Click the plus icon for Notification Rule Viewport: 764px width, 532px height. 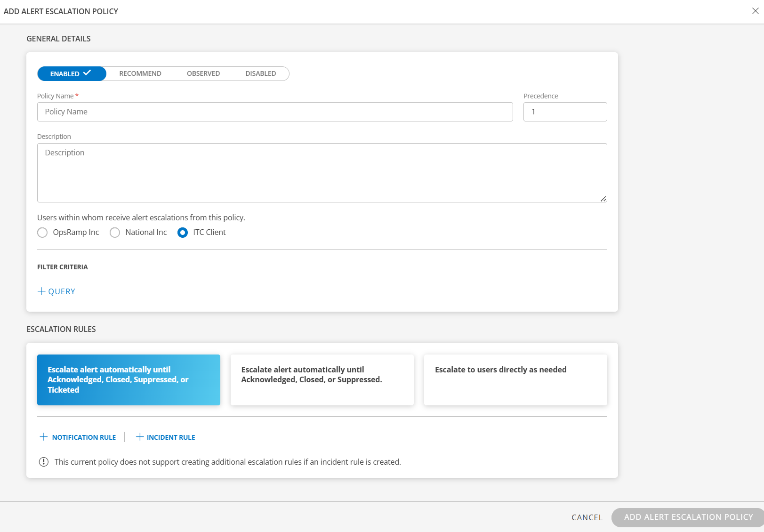click(x=44, y=437)
